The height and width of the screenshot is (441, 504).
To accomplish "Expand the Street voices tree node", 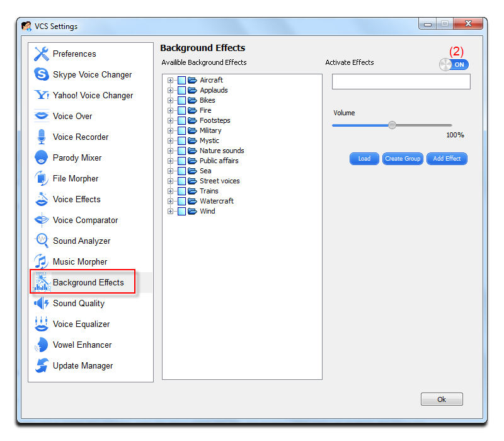I will [x=171, y=181].
